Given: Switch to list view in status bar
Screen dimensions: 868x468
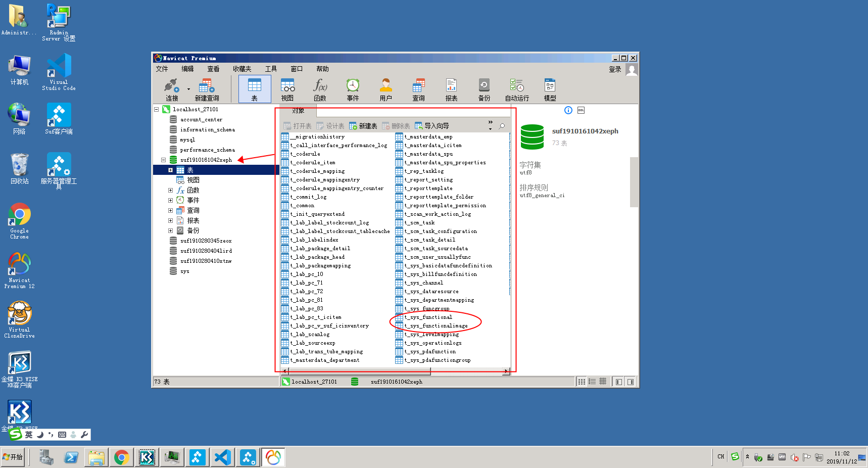Looking at the screenshot, I should [592, 382].
